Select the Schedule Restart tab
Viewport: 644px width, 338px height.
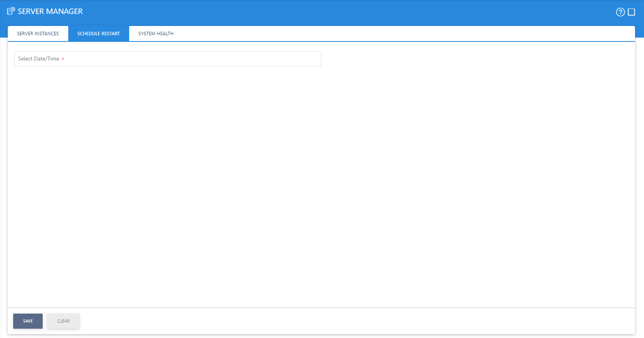click(x=99, y=34)
